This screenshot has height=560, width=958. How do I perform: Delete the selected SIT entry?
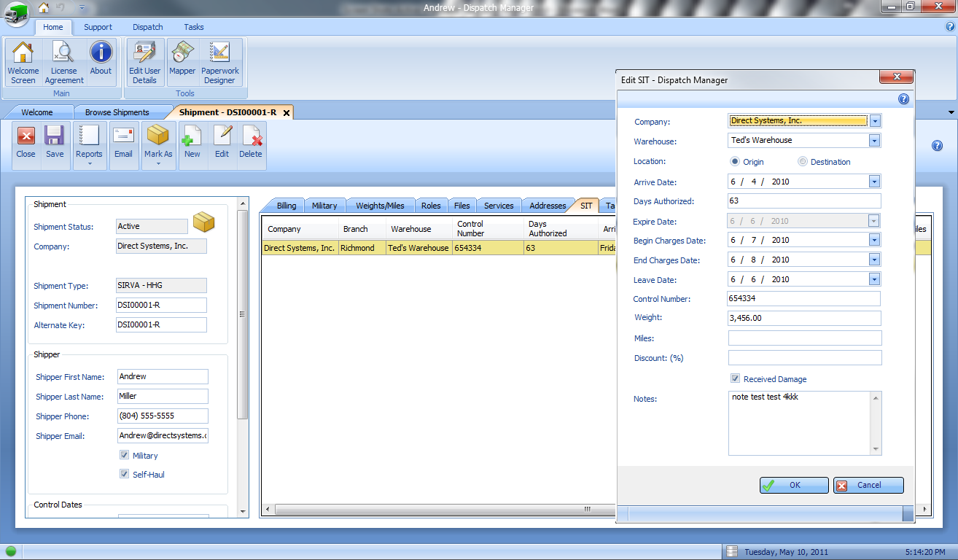click(x=250, y=142)
